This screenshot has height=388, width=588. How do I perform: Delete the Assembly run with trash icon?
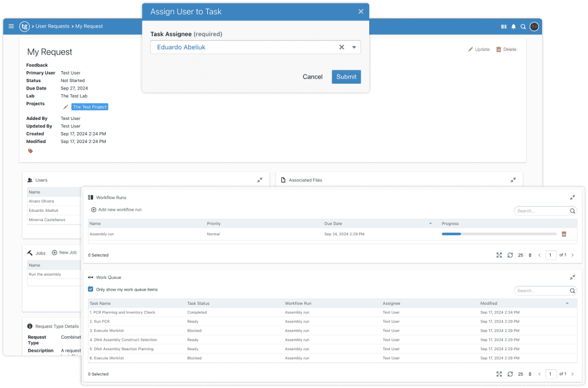click(564, 234)
